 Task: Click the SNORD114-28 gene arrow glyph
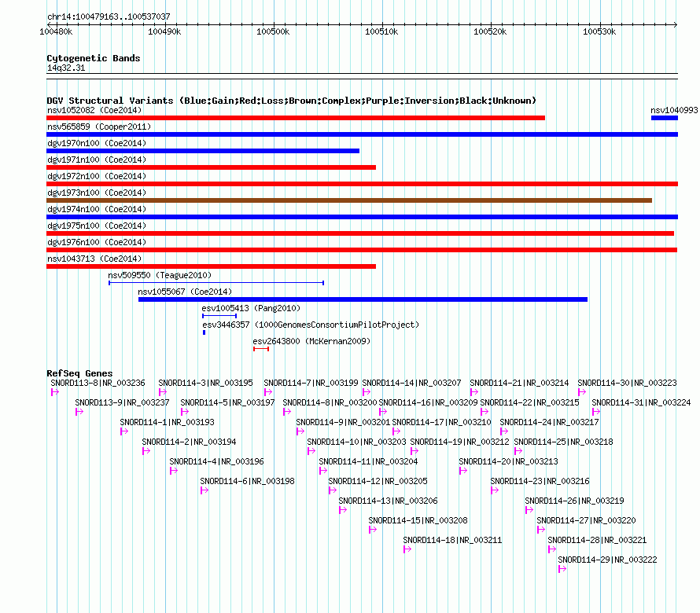click(x=552, y=549)
